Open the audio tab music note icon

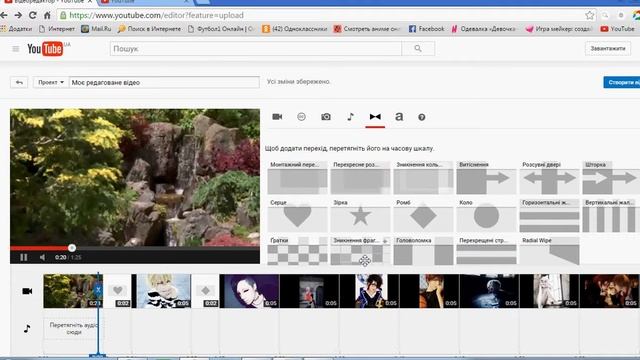point(350,117)
